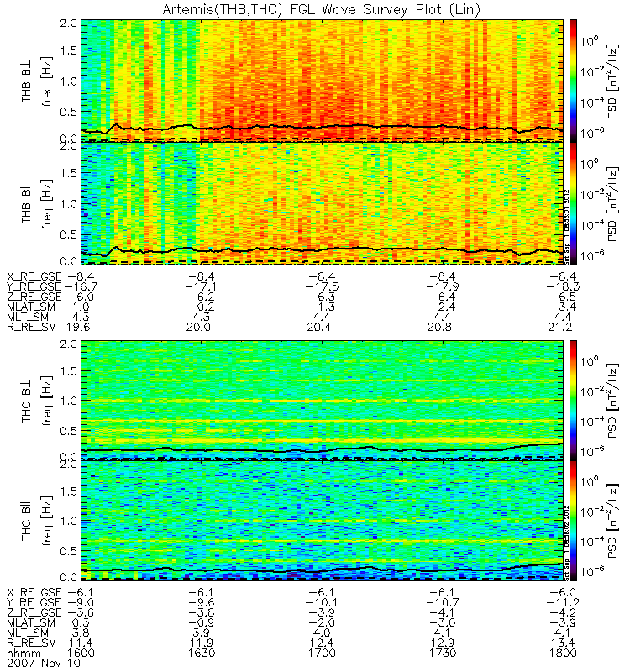Click the plot title Artemis FGL Wave Survey
The height and width of the screenshot is (672, 630).
(x=321, y=9)
